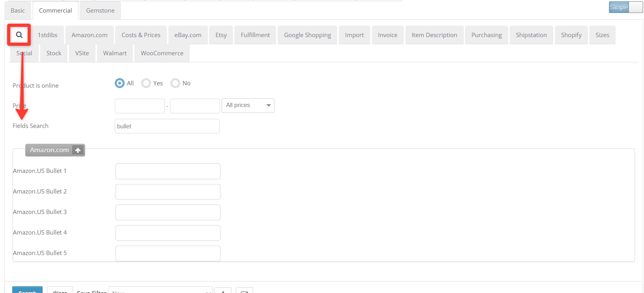The image size is (644, 293).
Task: Open the Google Shopping tab
Action: (308, 35)
